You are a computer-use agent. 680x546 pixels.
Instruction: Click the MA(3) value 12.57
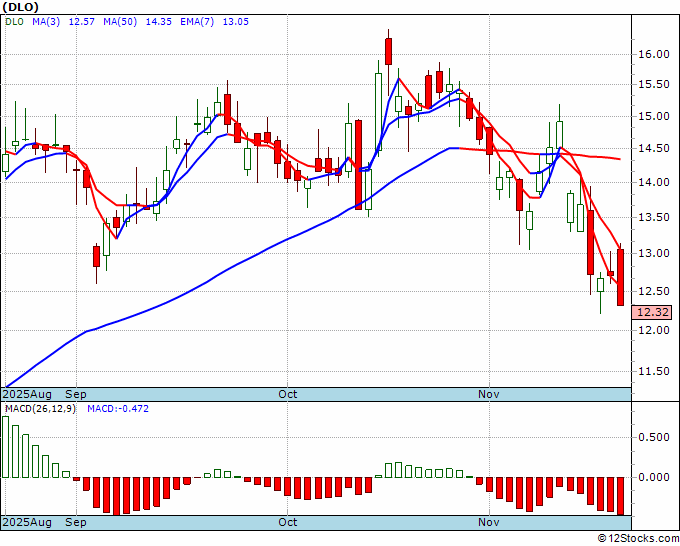82,22
